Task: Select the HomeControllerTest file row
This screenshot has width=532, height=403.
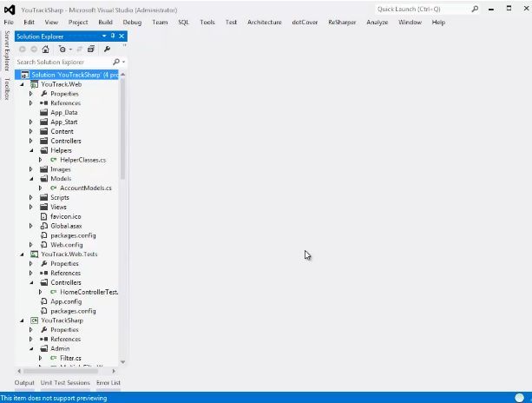Action: click(x=89, y=292)
